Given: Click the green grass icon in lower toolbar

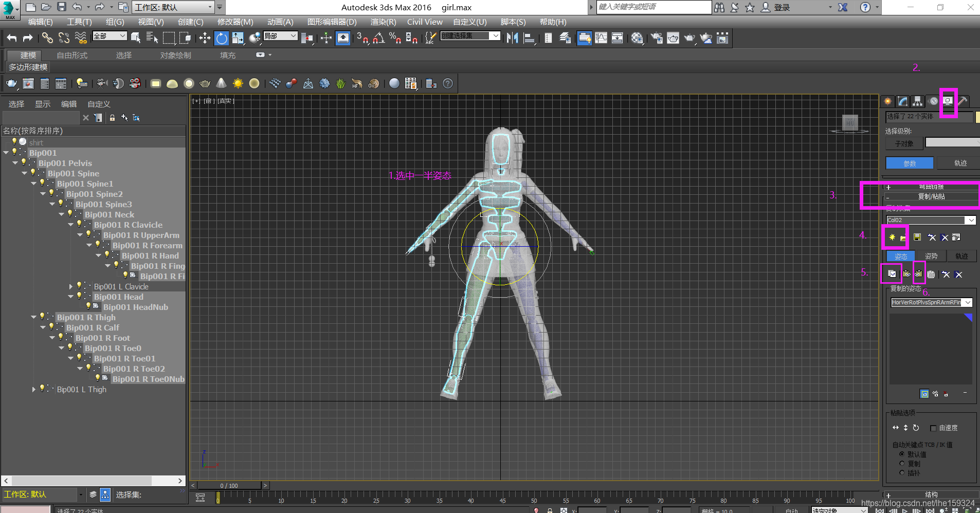Looking at the screenshot, I should [340, 83].
